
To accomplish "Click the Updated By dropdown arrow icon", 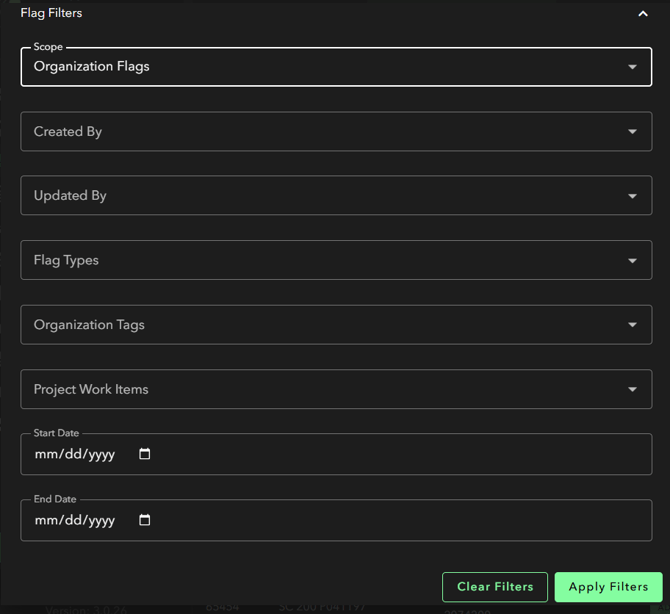I will pos(632,196).
